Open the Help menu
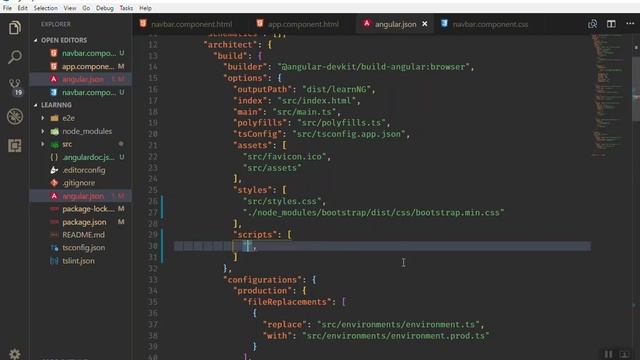Image resolution: width=640 pixels, height=360 pixels. coord(145,8)
